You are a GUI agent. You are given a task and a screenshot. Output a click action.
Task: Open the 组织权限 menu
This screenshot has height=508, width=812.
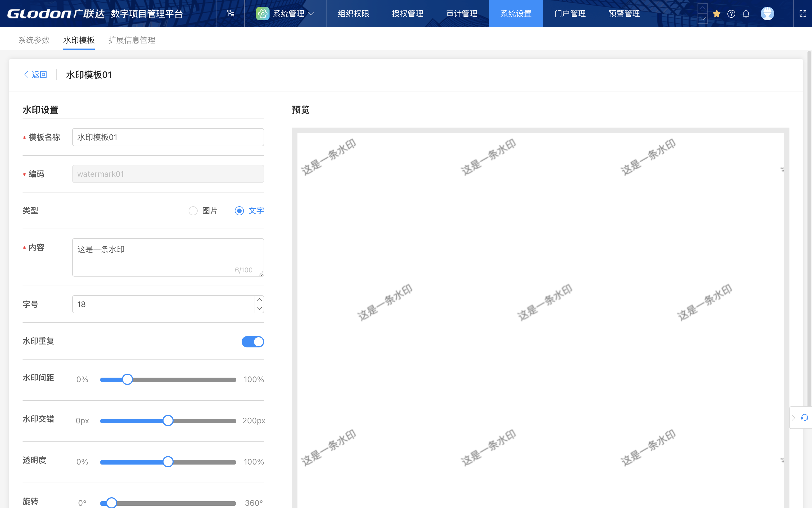point(353,14)
